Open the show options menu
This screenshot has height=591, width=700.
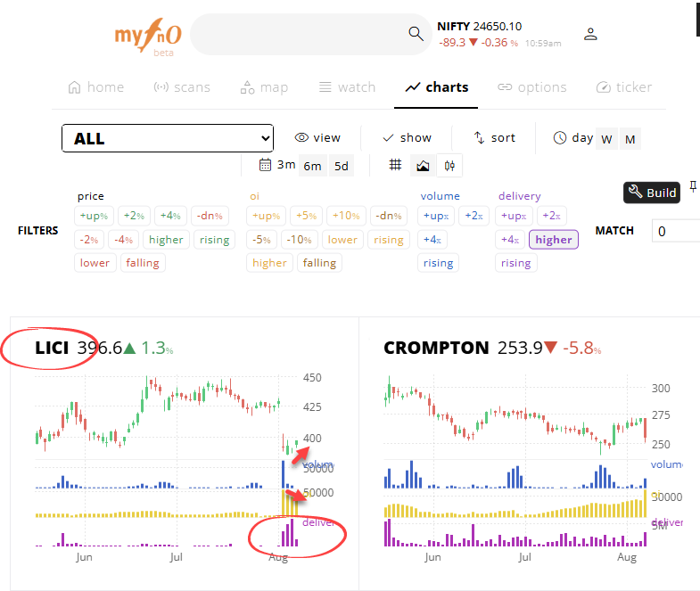tap(407, 138)
